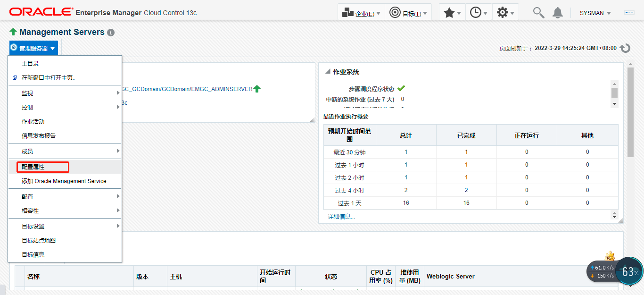The width and height of the screenshot is (644, 295).
Task: Select 作业活动 menu item
Action: tap(65, 122)
